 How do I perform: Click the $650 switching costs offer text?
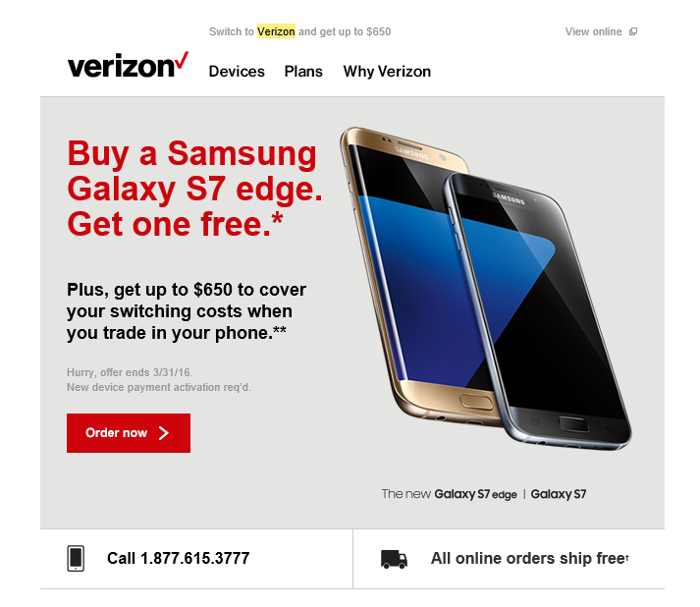(187, 311)
